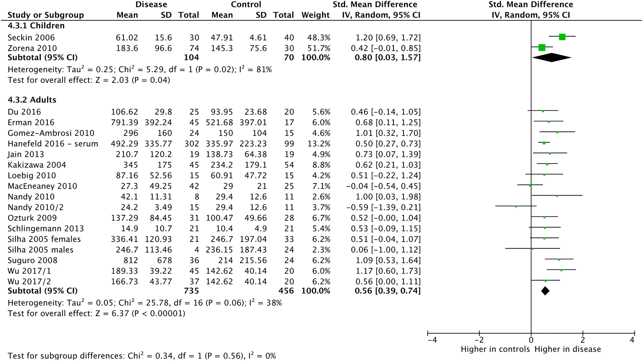Select Hanefeld weight value '13.2%'
Screen dimensions: 644x361
pos(319,144)
